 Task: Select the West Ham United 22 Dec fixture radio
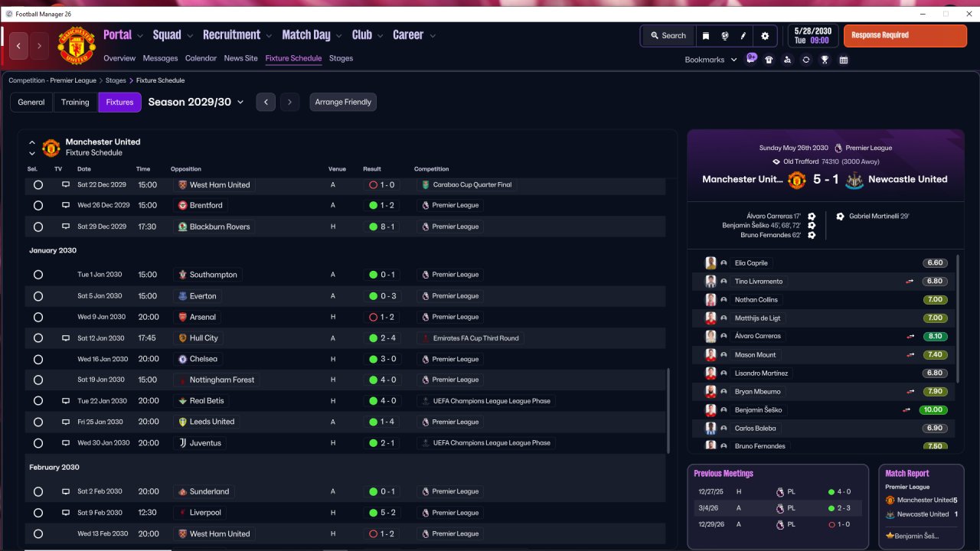click(38, 184)
